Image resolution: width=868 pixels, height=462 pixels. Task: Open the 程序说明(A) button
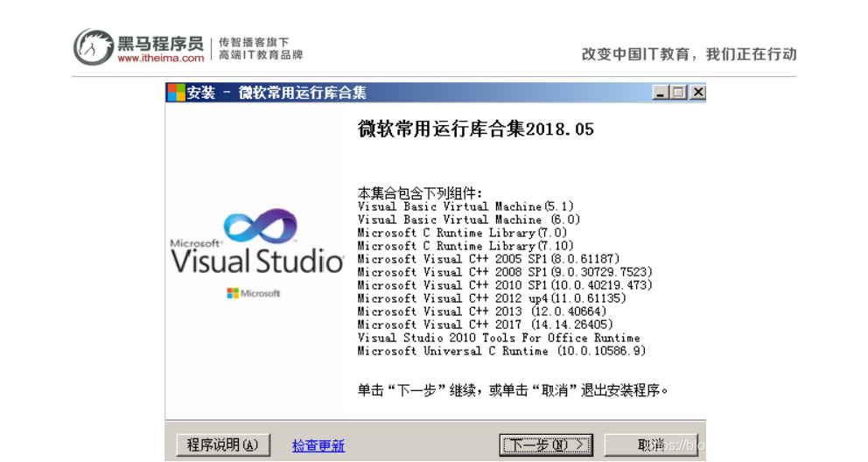(x=223, y=444)
